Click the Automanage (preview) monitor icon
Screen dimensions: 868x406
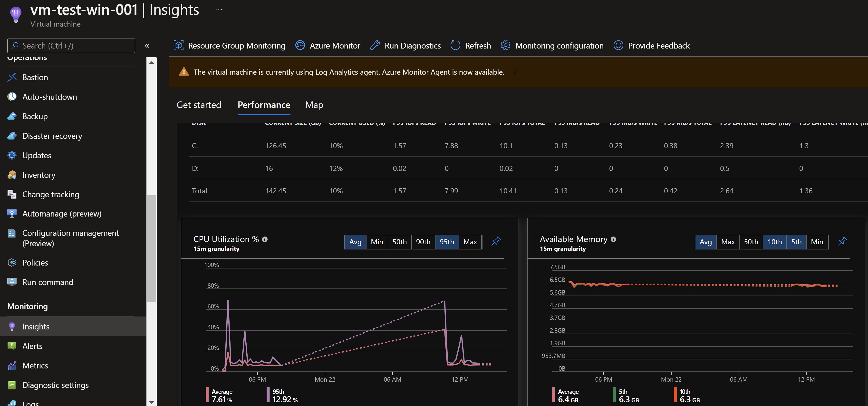(12, 213)
